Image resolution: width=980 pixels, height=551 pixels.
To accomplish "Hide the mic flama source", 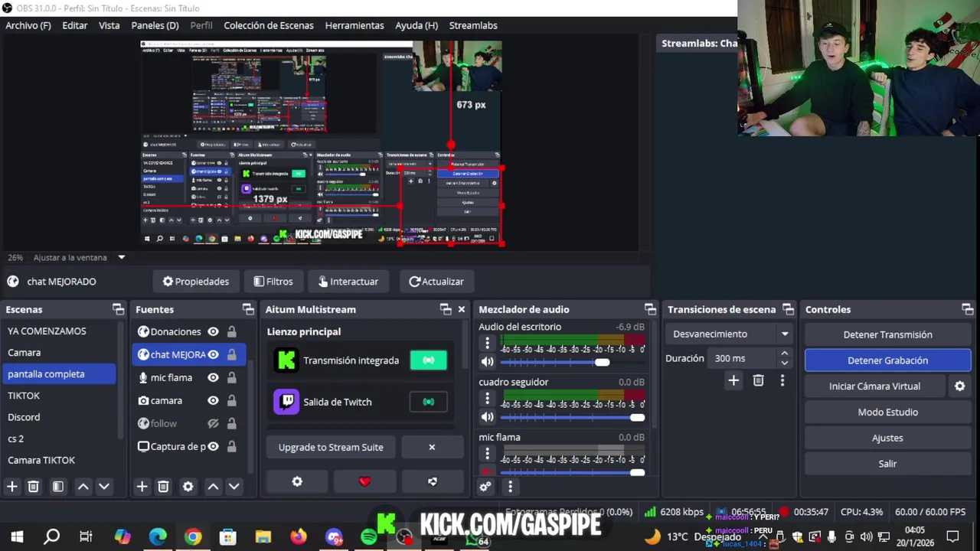I will pos(213,377).
